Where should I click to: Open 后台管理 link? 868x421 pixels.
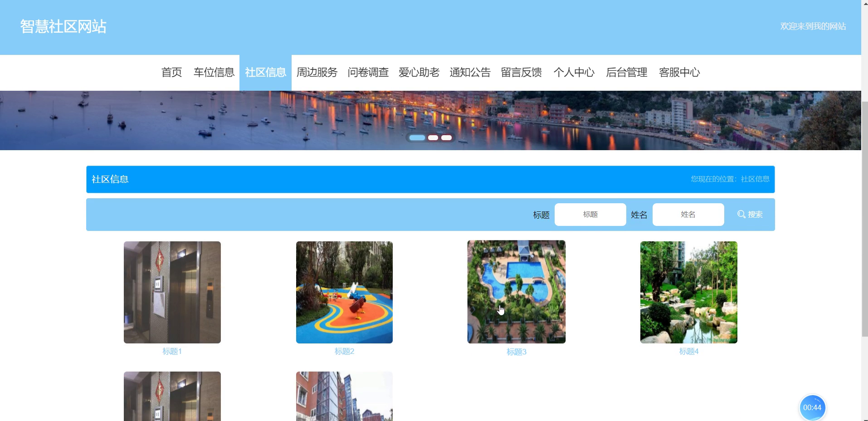coord(626,73)
